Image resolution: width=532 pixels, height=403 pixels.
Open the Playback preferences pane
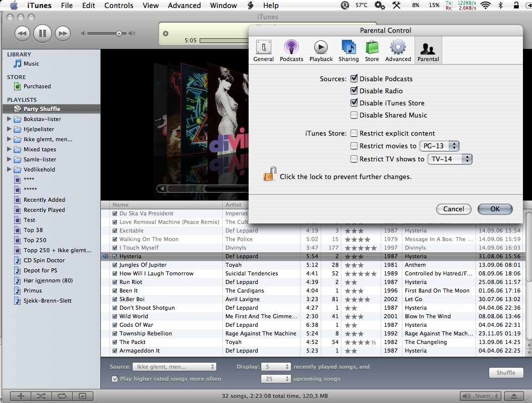click(x=321, y=51)
